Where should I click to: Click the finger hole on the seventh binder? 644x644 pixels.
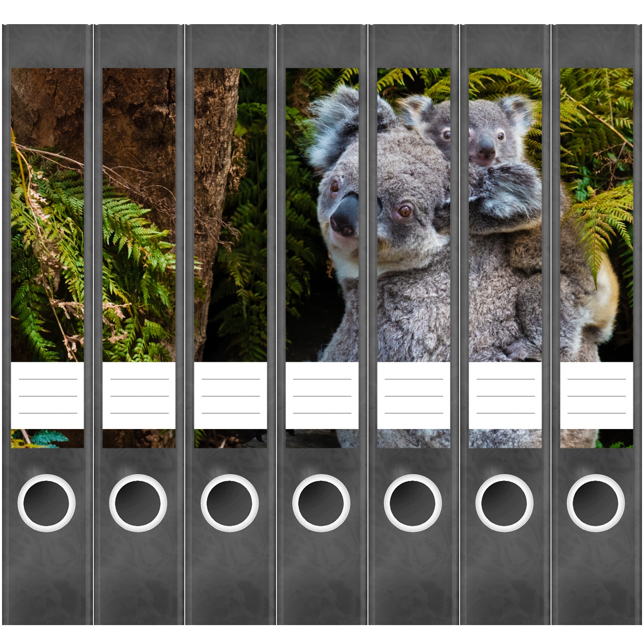click(x=596, y=503)
